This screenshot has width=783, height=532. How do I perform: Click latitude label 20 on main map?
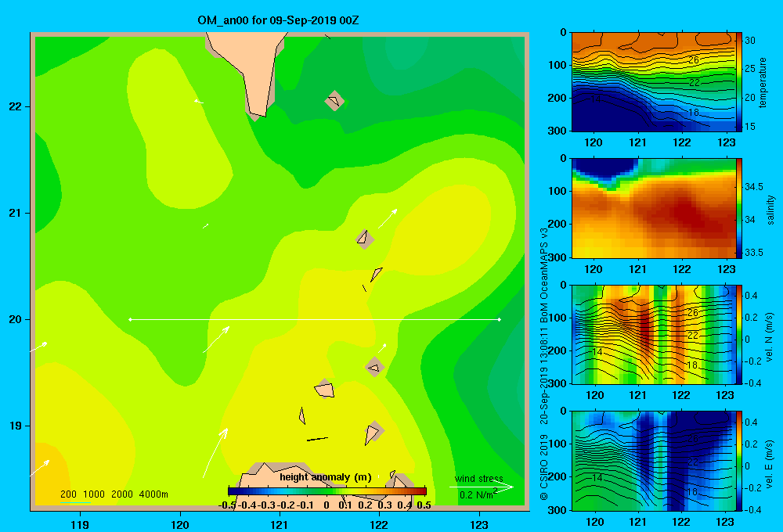point(16,319)
